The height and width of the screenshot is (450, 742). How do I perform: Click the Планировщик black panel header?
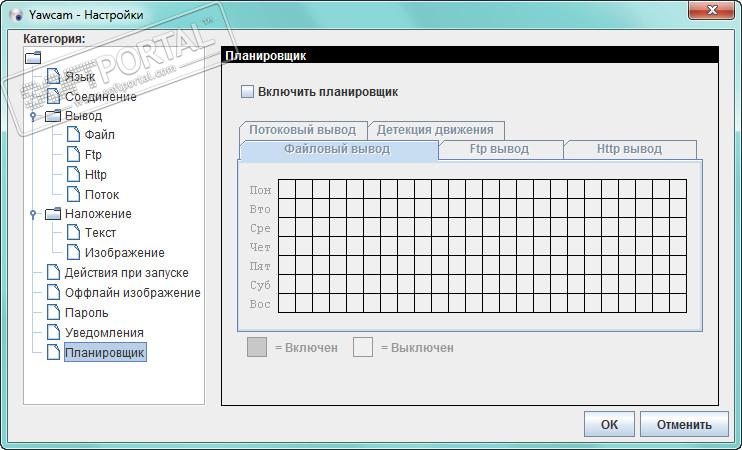point(470,55)
